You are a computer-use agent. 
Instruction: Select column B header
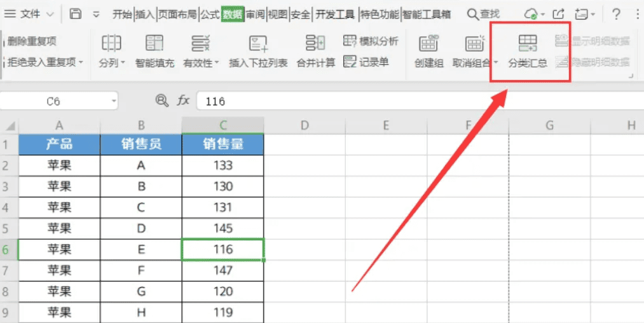click(x=141, y=125)
